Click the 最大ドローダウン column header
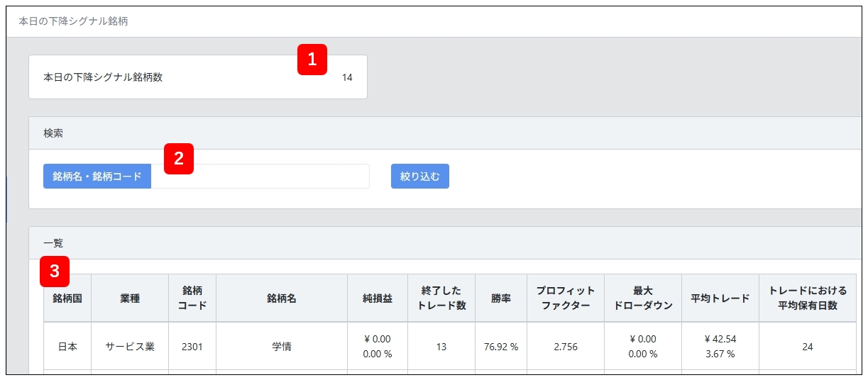 643,298
